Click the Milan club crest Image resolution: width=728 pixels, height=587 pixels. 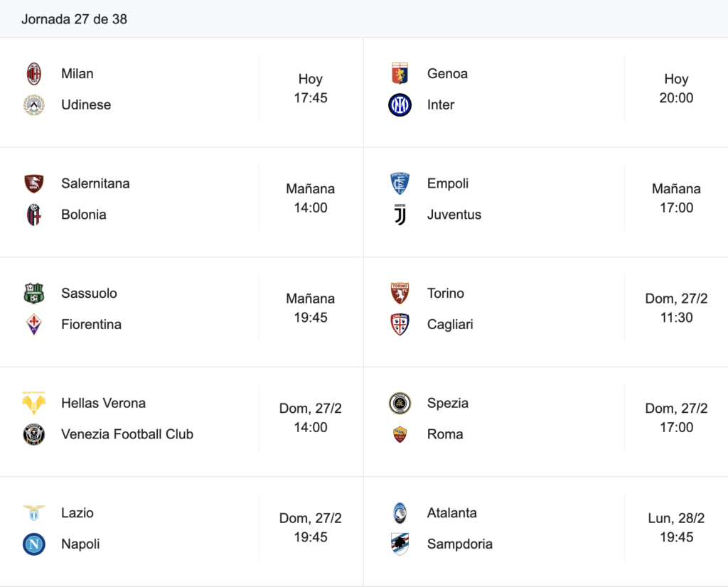[x=34, y=74]
